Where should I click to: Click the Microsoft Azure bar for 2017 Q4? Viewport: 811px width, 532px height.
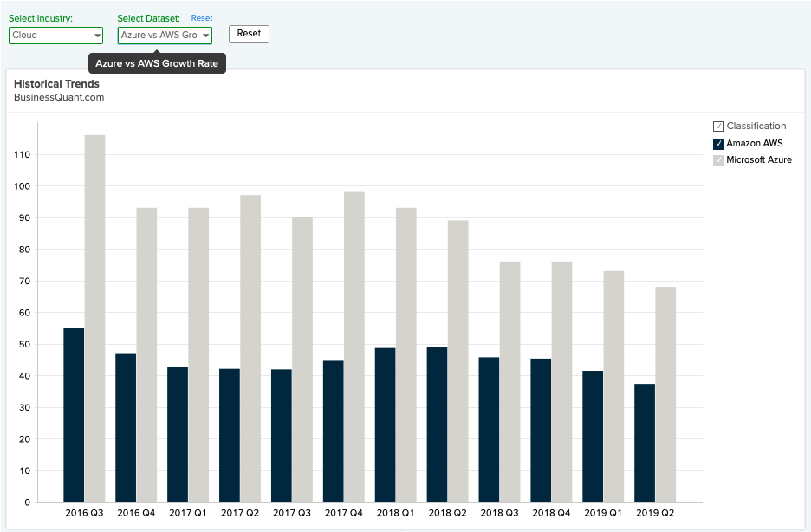pyautogui.click(x=354, y=347)
